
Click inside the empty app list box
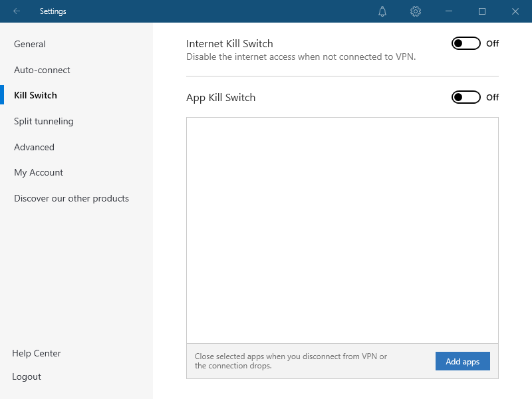(342, 230)
